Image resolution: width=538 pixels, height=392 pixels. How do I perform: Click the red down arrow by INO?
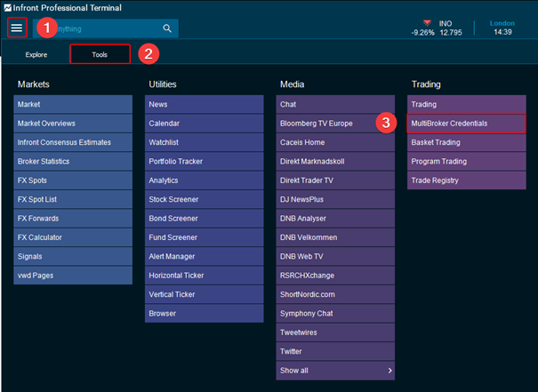coord(427,23)
